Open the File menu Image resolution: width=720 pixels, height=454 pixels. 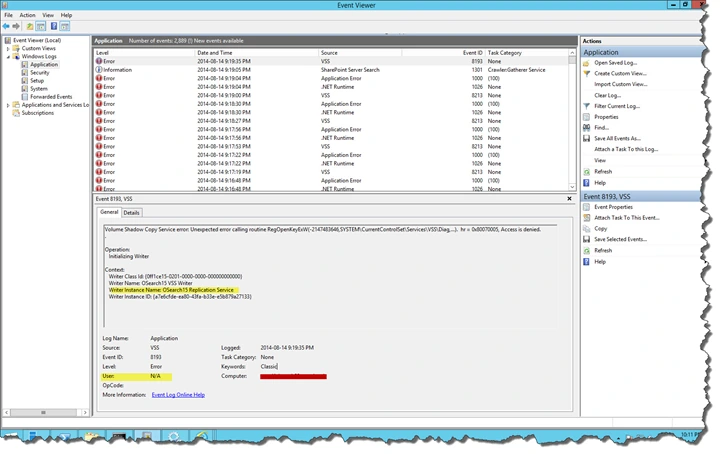pyautogui.click(x=8, y=15)
